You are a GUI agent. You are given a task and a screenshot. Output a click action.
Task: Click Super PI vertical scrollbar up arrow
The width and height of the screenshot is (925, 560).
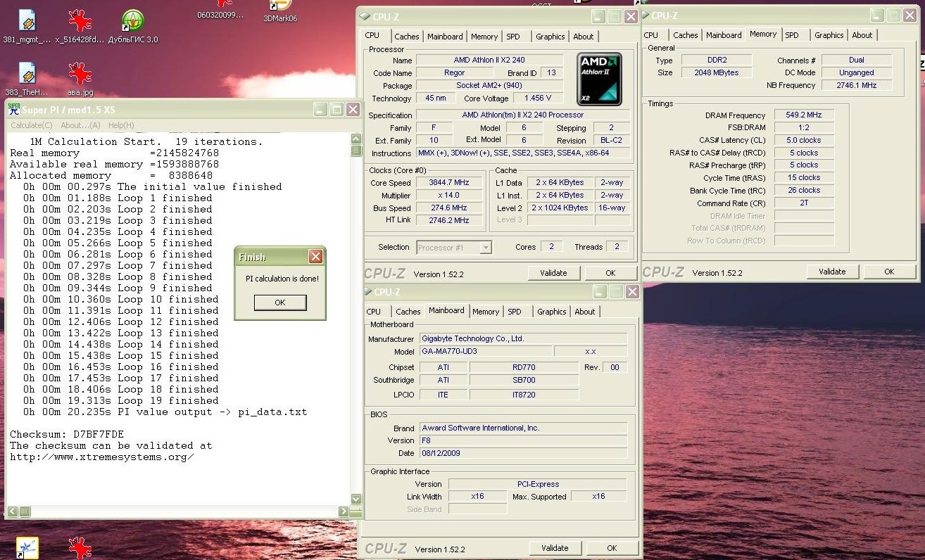[356, 139]
